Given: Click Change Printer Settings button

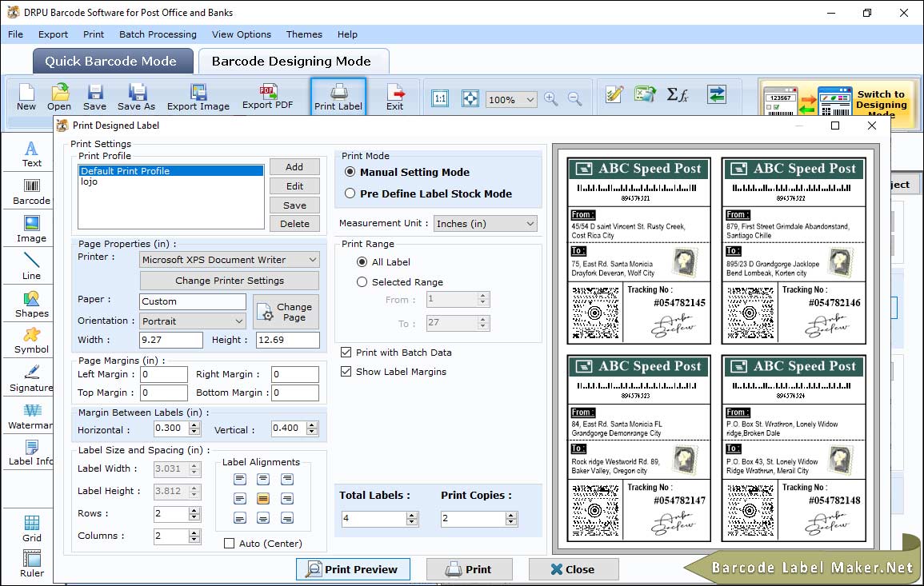Looking at the screenshot, I should point(230,281).
